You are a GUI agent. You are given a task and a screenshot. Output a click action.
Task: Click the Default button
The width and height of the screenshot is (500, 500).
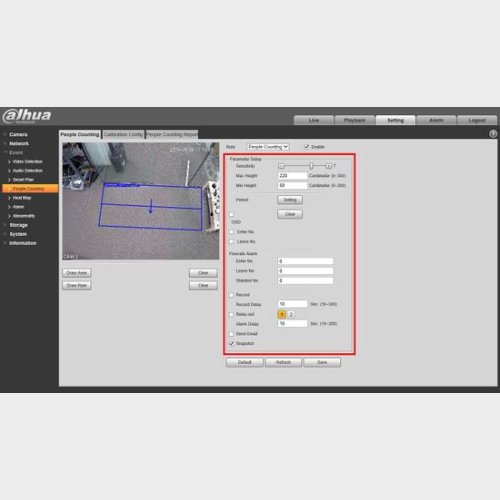coord(244,362)
